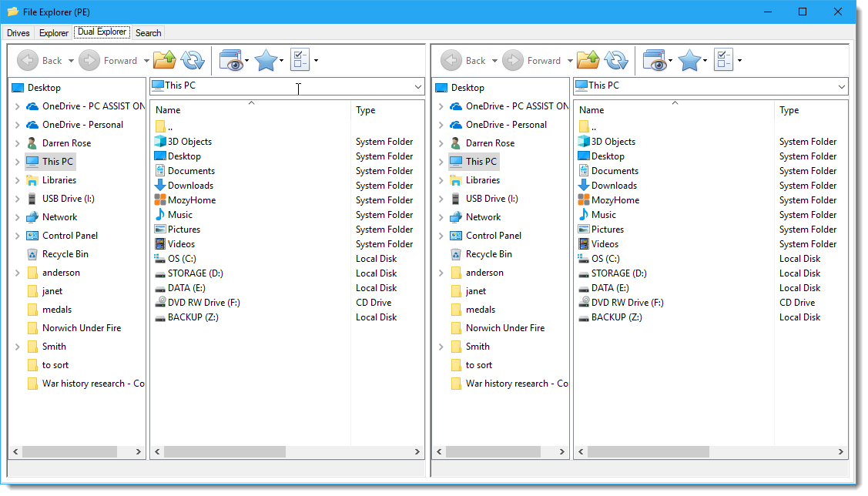This screenshot has height=496, width=868.
Task: Click left file list horizontal scrollbar thumb
Action: [x=224, y=452]
